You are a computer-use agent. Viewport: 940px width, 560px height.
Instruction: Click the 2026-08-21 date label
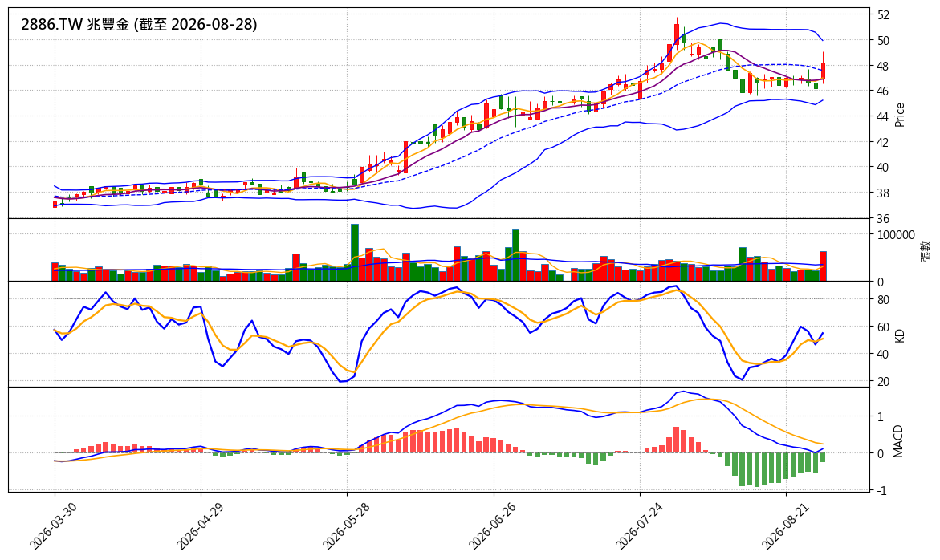[783, 526]
